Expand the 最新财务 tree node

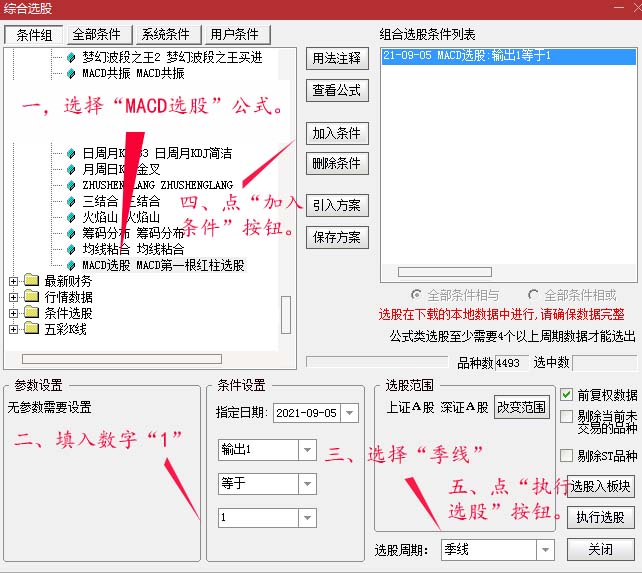coord(13,281)
